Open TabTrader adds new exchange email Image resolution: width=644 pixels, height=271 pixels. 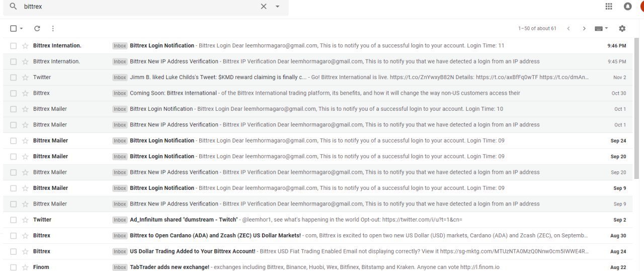pyautogui.click(x=318, y=266)
